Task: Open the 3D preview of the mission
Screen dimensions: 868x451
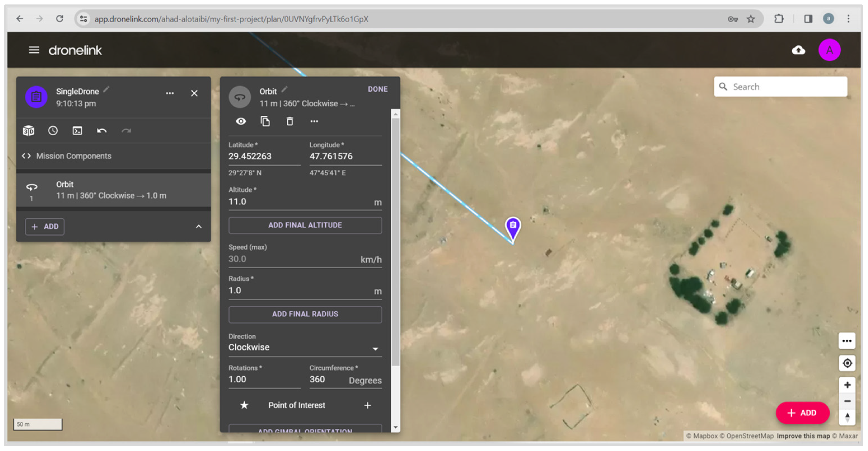Action: coord(29,130)
